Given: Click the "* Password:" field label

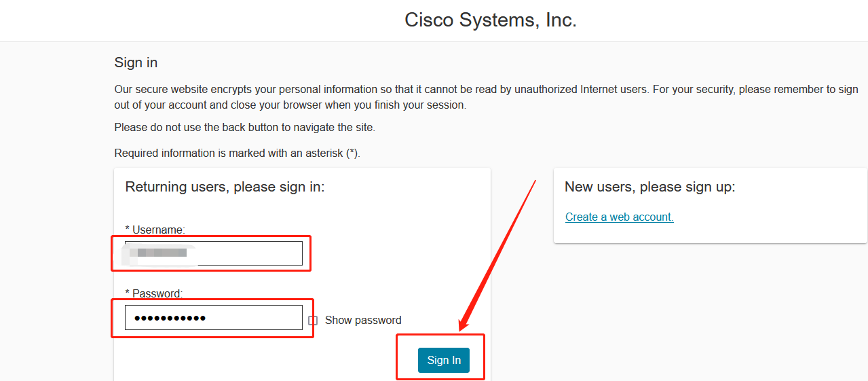Looking at the screenshot, I should tap(153, 293).
